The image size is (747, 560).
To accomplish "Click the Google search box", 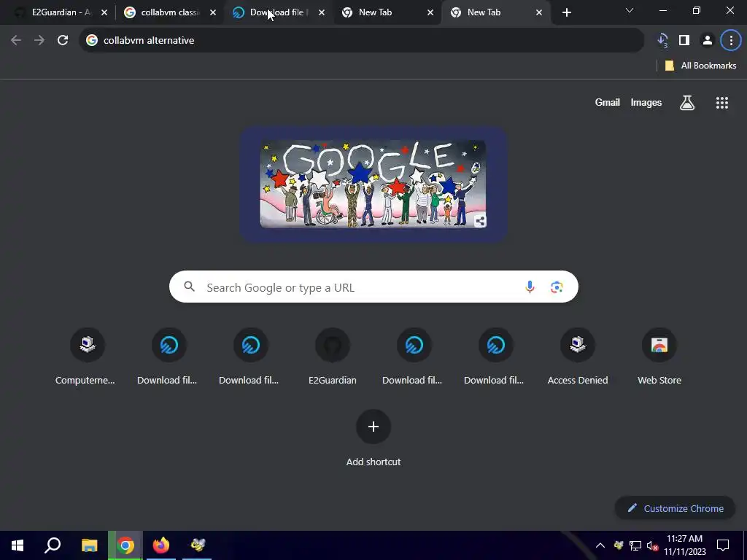I will [x=373, y=287].
